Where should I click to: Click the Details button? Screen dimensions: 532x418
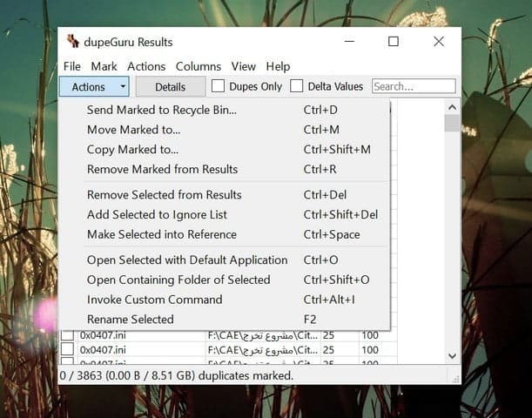(171, 86)
